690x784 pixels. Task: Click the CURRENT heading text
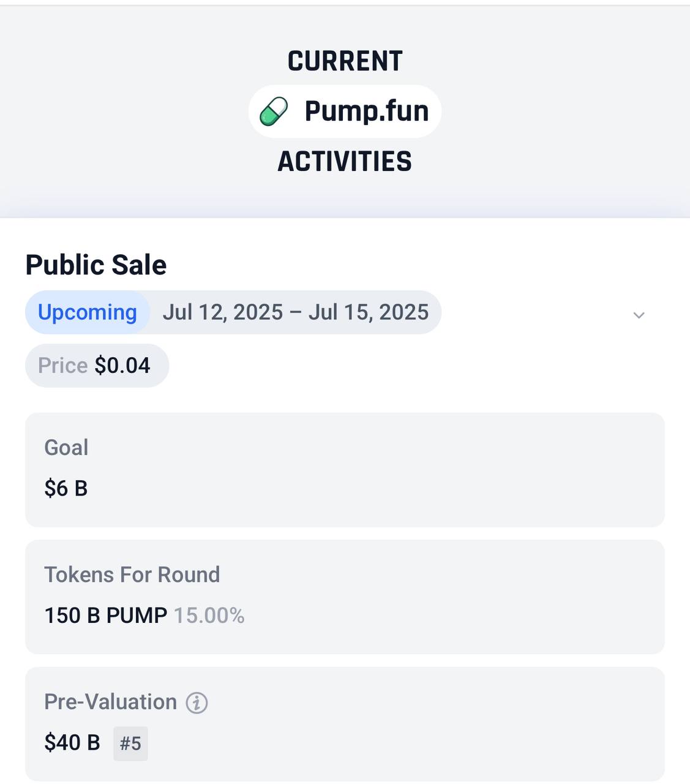tap(345, 61)
